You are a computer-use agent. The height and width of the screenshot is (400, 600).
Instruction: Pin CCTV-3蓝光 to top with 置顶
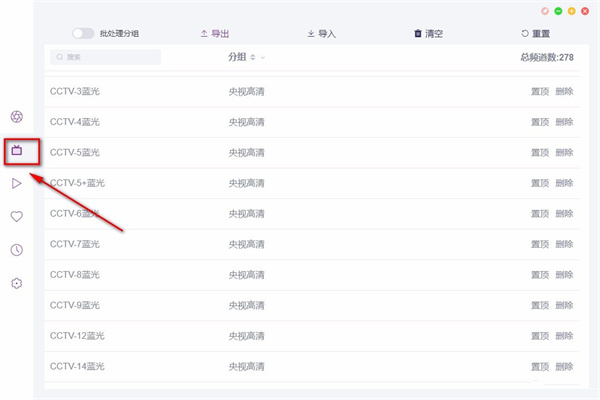tap(539, 92)
